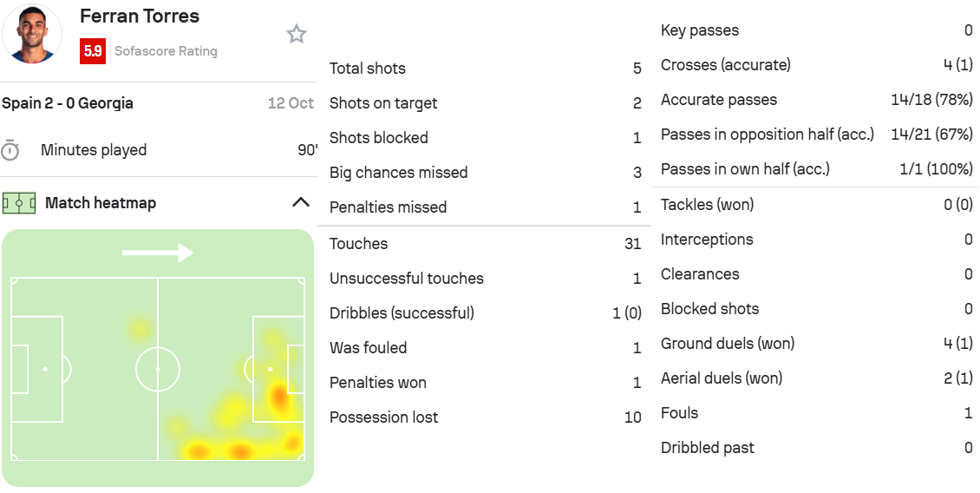
Task: Click the 12 Oct match date
Action: pyautogui.click(x=291, y=103)
